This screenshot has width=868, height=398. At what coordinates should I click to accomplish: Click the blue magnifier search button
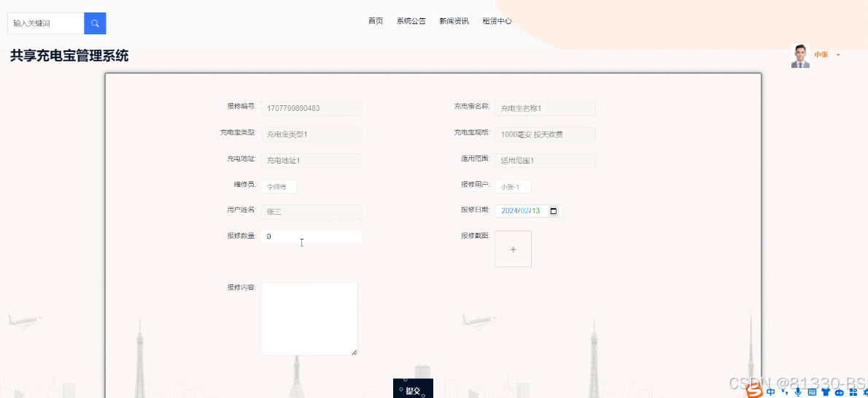(x=95, y=23)
